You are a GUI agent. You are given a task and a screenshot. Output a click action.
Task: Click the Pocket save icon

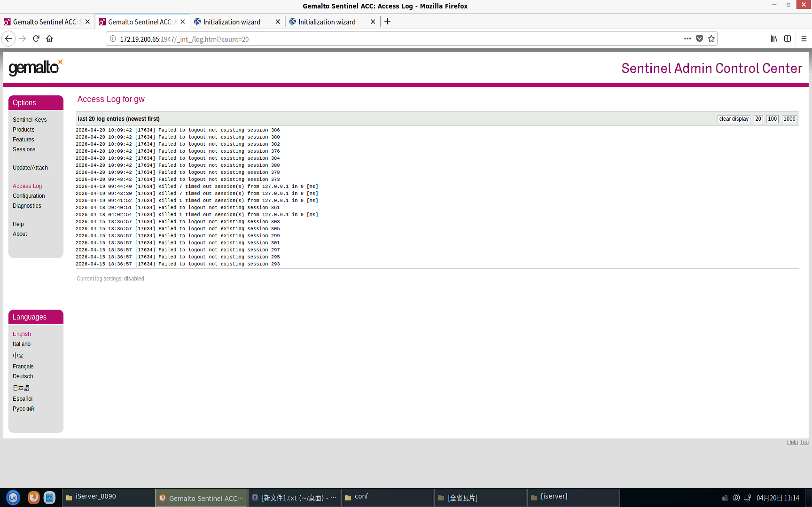click(x=699, y=39)
